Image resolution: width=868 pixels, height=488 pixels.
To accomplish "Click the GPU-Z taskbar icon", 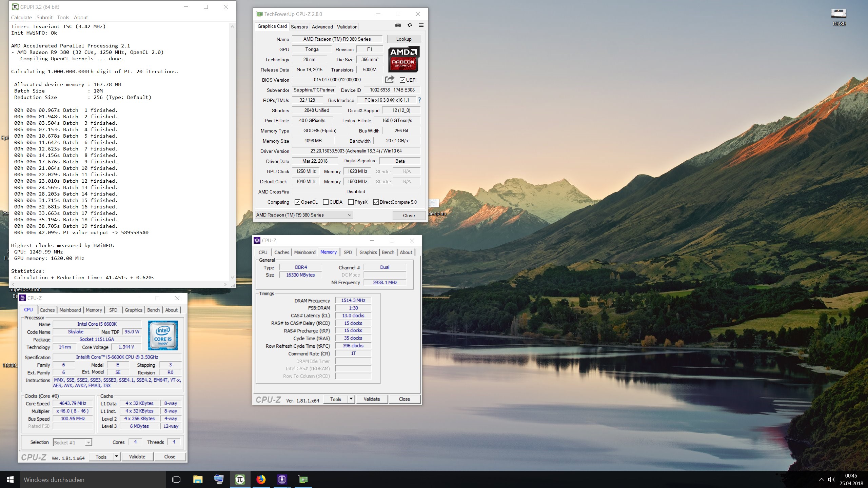I will 303,480.
